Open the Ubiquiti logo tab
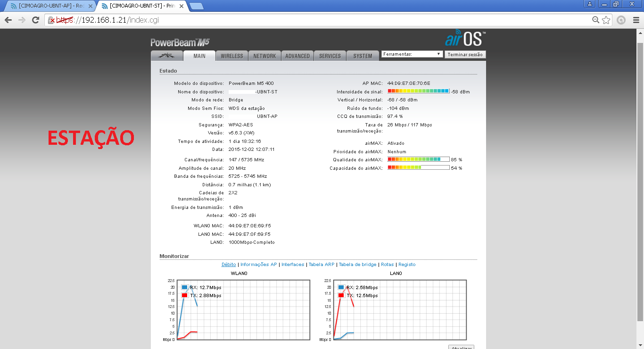644x349 pixels. [166, 56]
